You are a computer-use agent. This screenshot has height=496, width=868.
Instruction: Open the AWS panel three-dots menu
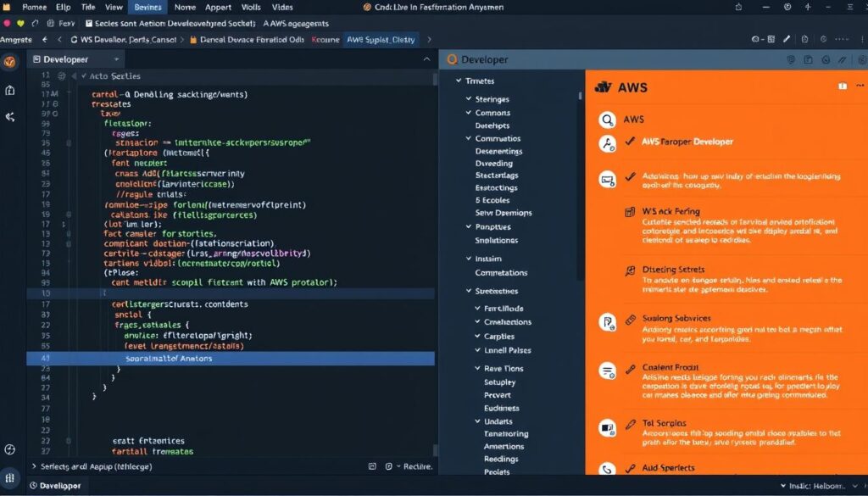click(x=860, y=86)
